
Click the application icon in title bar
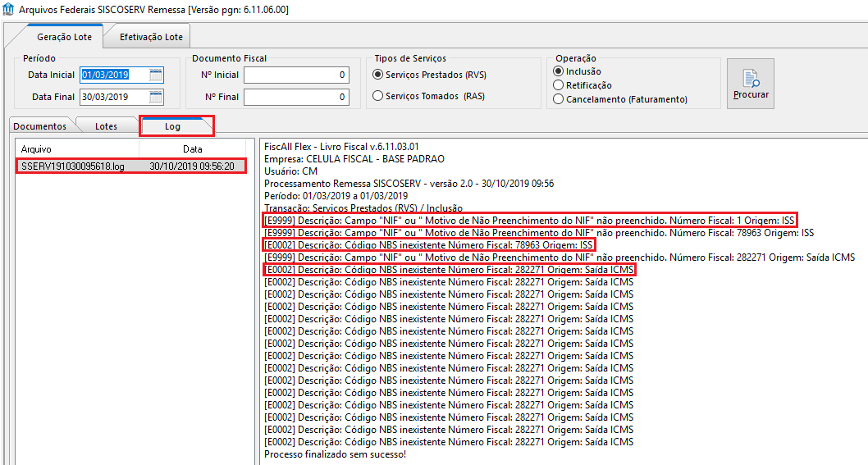[x=8, y=9]
